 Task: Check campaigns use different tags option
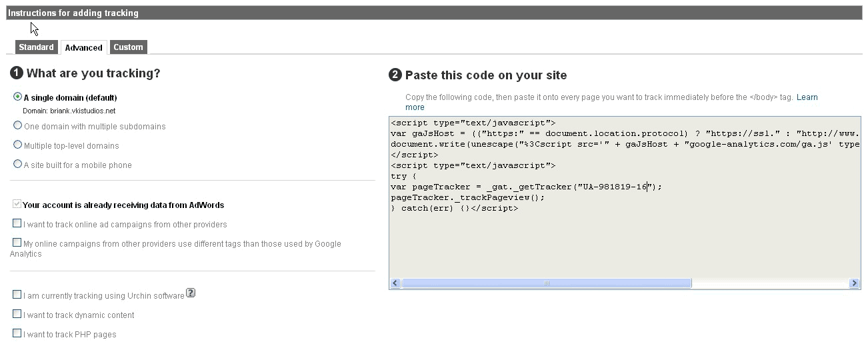click(x=17, y=243)
